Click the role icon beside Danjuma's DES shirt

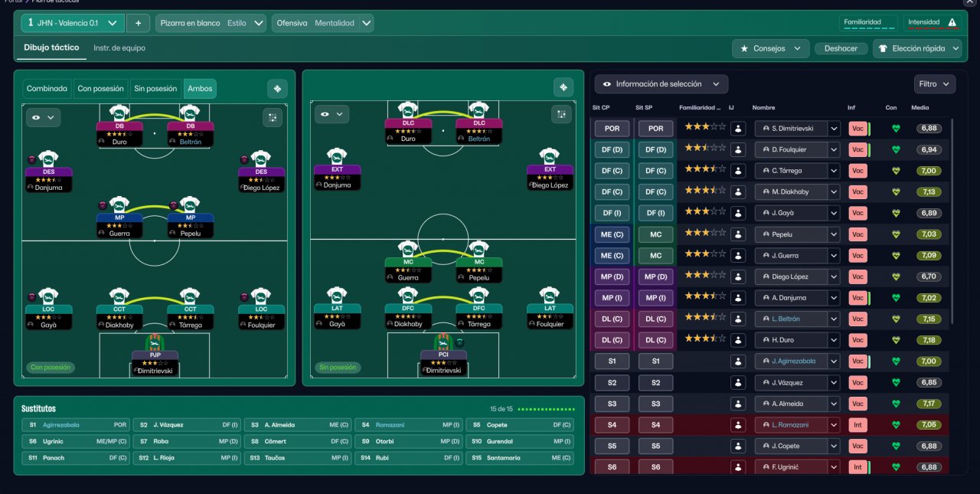(x=31, y=159)
